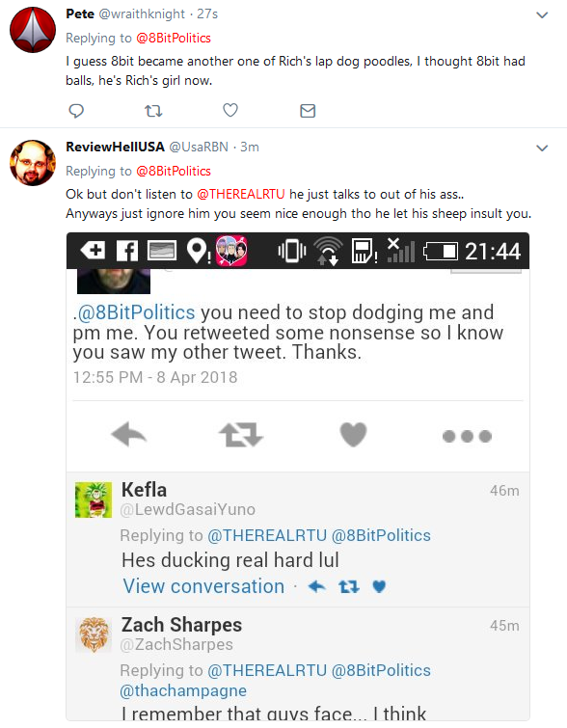Click the large gray heart in the embedded screenshot
Image resolution: width=567 pixels, height=728 pixels.
[x=353, y=435]
